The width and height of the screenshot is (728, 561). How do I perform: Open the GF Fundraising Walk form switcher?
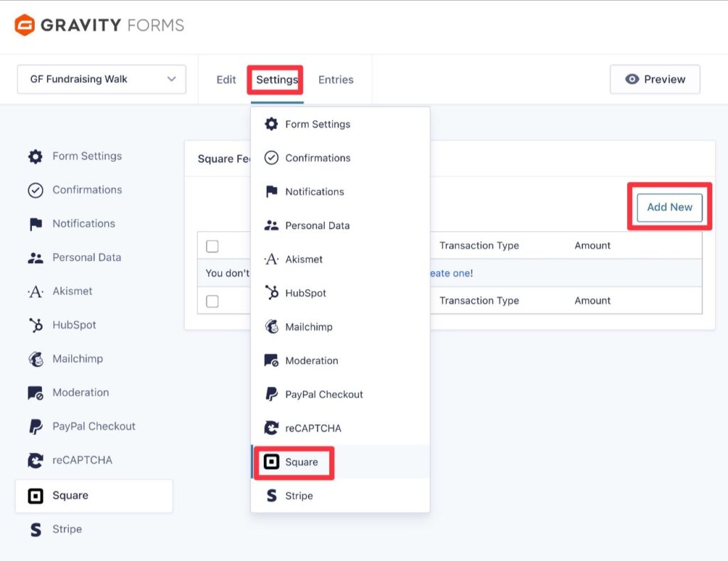pyautogui.click(x=102, y=80)
